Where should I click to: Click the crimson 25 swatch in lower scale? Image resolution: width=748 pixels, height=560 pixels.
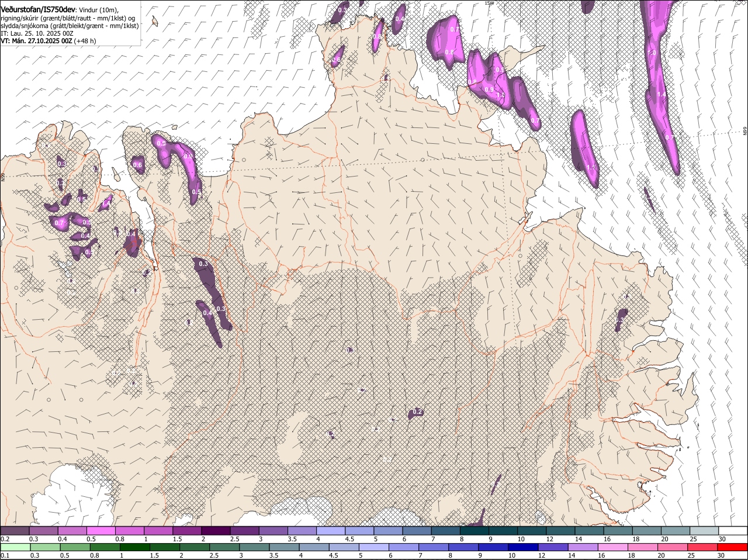pos(703,548)
